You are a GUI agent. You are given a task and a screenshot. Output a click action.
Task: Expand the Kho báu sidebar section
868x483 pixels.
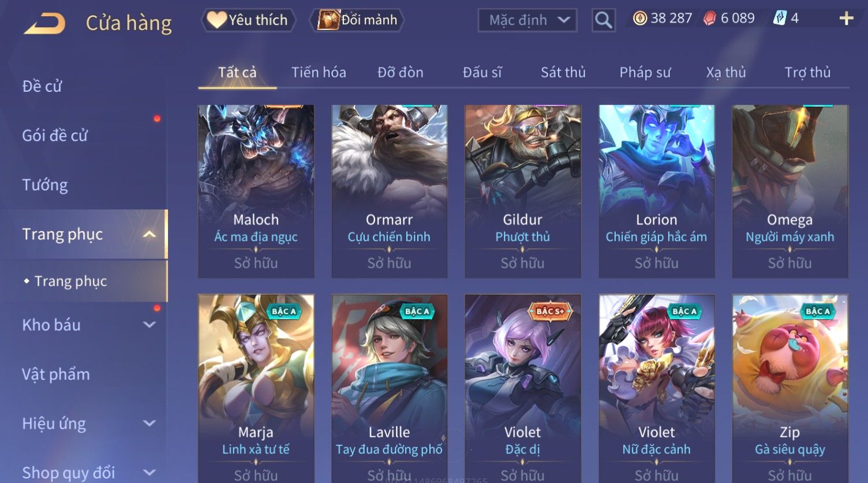pos(149,325)
